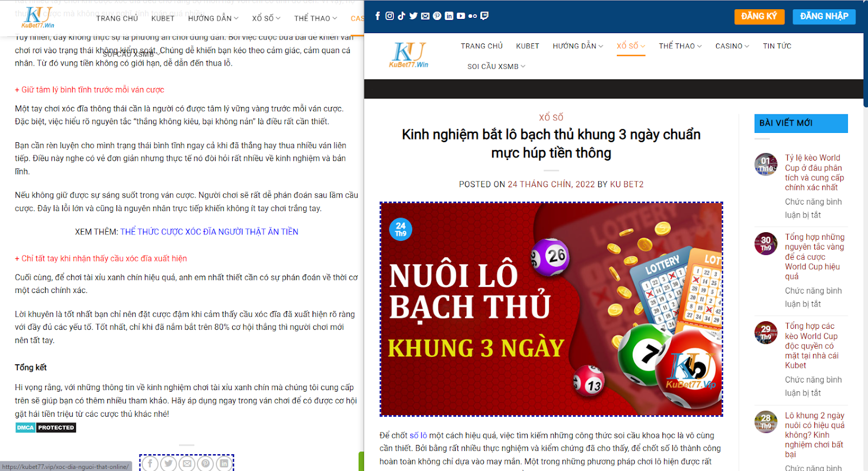Click the ĐĂNG NHẬP blue button

click(824, 16)
